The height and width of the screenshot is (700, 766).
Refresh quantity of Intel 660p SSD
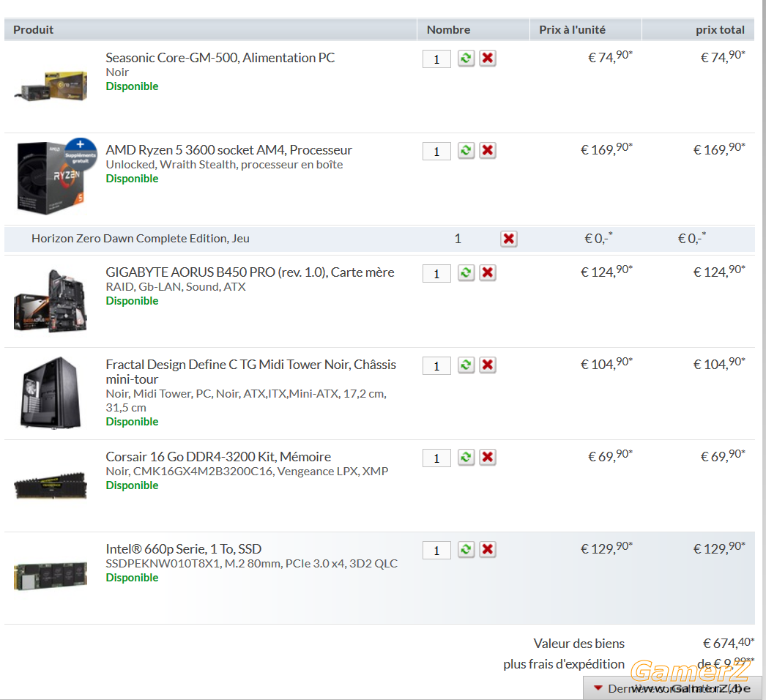tap(466, 550)
